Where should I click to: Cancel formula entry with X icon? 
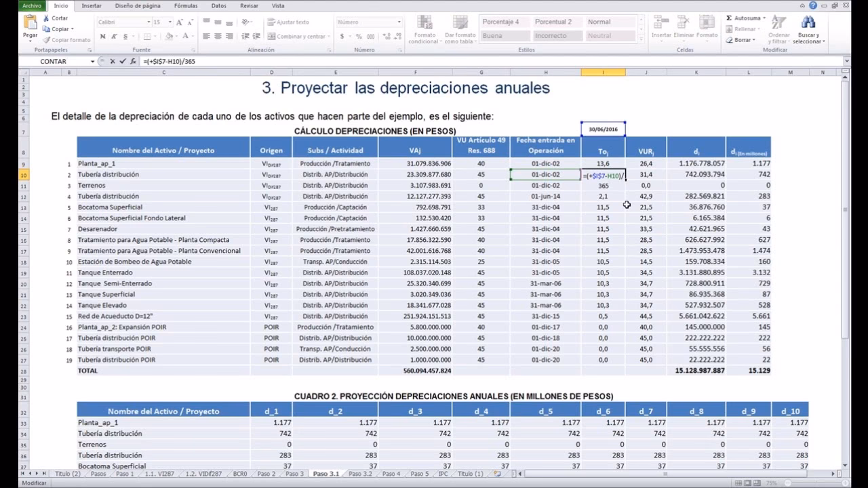point(113,61)
